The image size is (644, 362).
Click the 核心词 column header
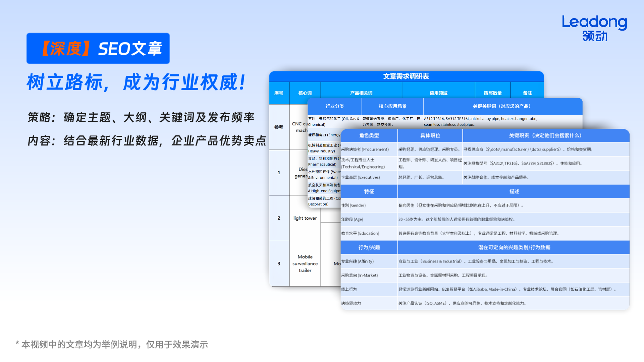tap(305, 93)
